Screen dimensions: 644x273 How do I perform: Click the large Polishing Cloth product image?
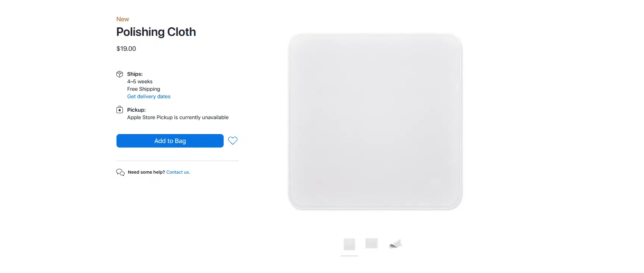tap(375, 121)
